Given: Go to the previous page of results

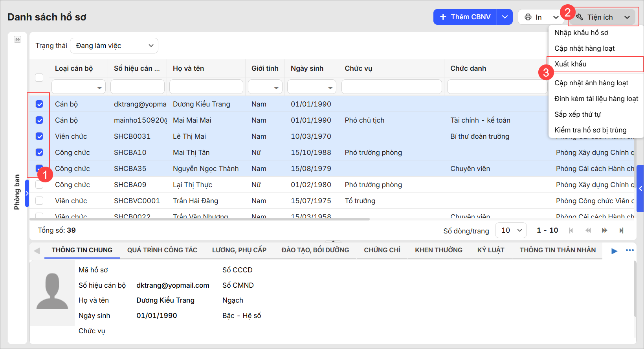Looking at the screenshot, I should [588, 231].
